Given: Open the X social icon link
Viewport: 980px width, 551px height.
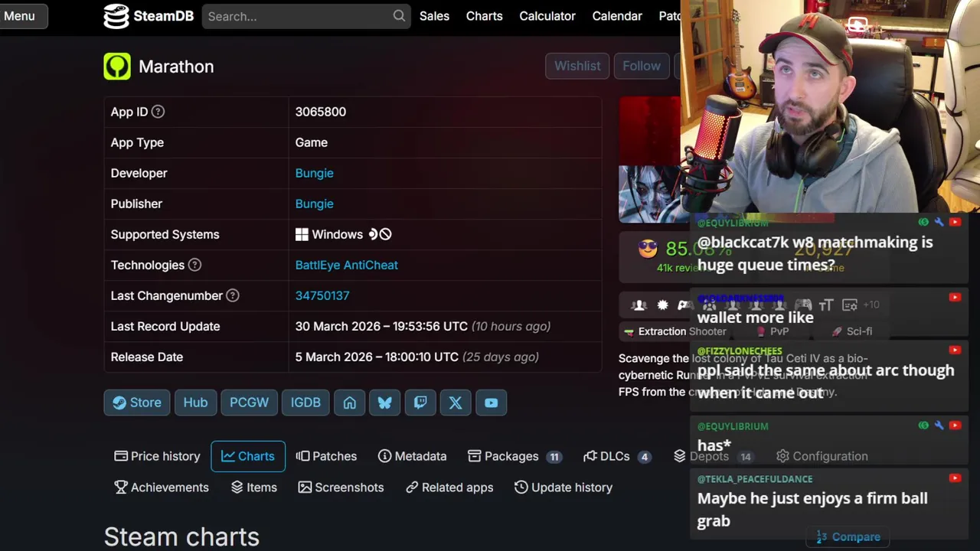Looking at the screenshot, I should pos(456,403).
